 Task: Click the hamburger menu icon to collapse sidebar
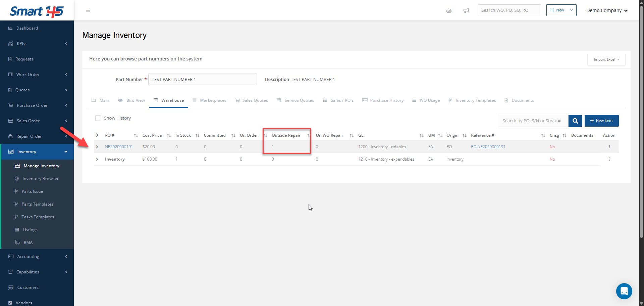(88, 10)
